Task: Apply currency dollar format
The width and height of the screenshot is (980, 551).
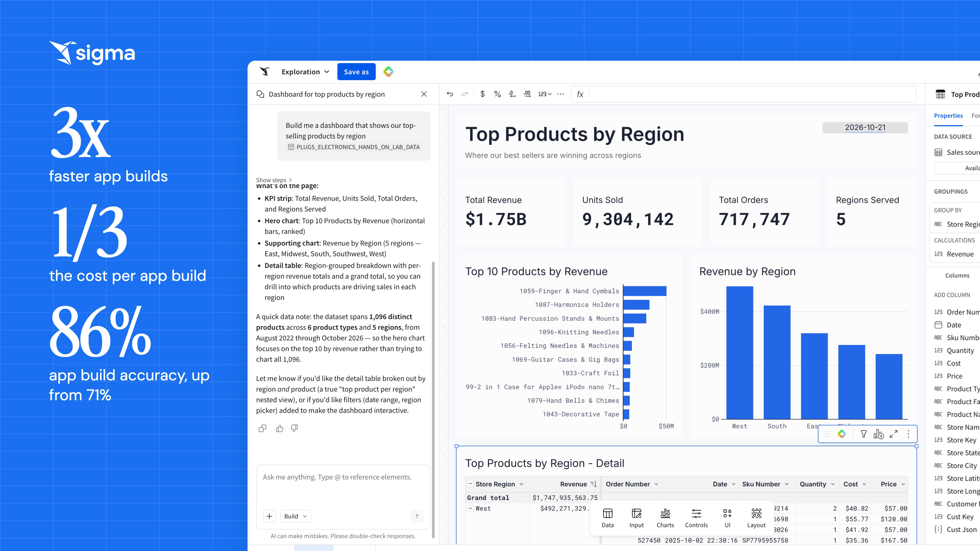Action: 482,94
